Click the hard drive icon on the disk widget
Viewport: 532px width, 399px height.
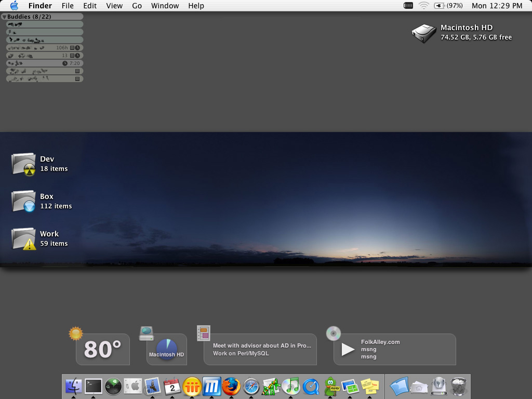(x=147, y=334)
